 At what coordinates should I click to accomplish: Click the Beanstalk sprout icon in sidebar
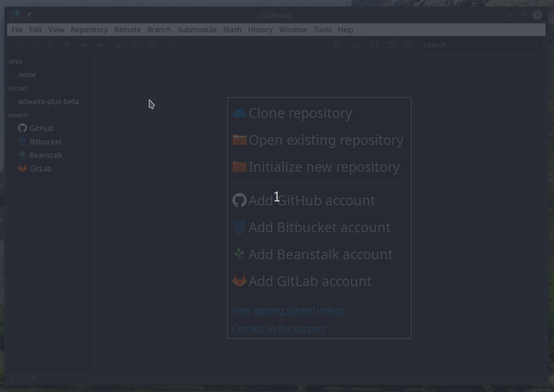click(x=22, y=155)
